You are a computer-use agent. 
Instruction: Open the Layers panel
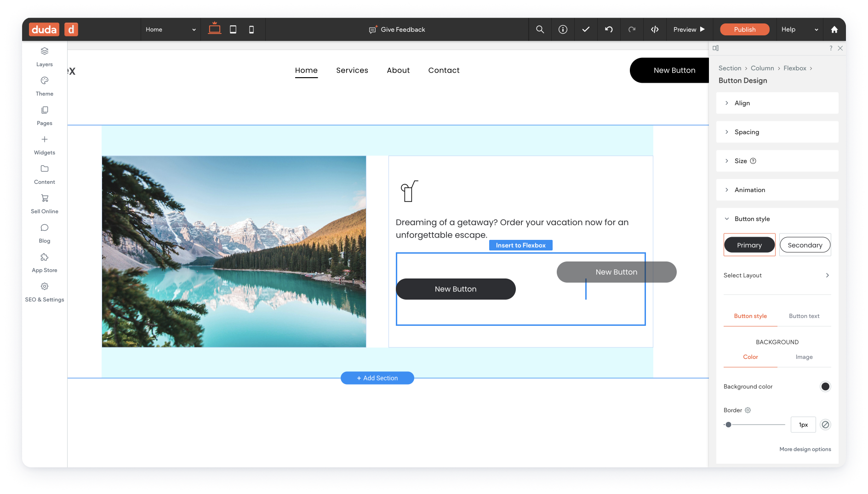[x=45, y=57]
